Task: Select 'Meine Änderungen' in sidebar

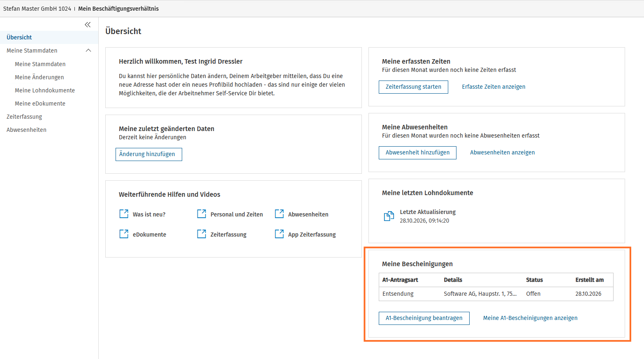Action: click(x=39, y=77)
